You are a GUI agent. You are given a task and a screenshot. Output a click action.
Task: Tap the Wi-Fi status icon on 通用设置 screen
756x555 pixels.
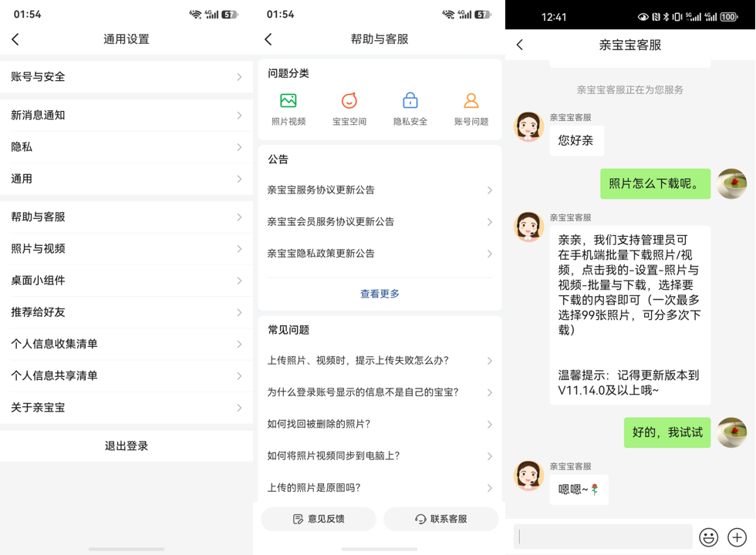[195, 15]
